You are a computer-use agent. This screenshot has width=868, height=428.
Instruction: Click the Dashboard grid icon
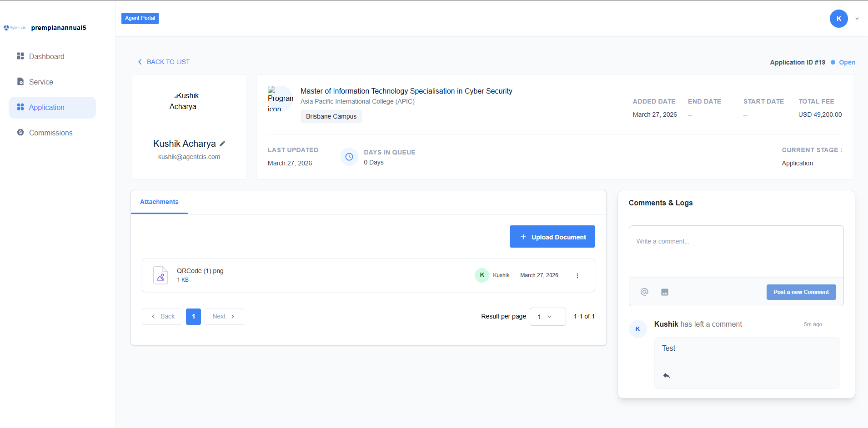pyautogui.click(x=20, y=56)
